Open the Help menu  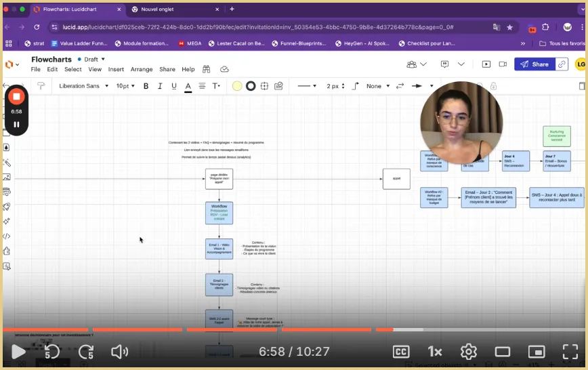tap(188, 69)
